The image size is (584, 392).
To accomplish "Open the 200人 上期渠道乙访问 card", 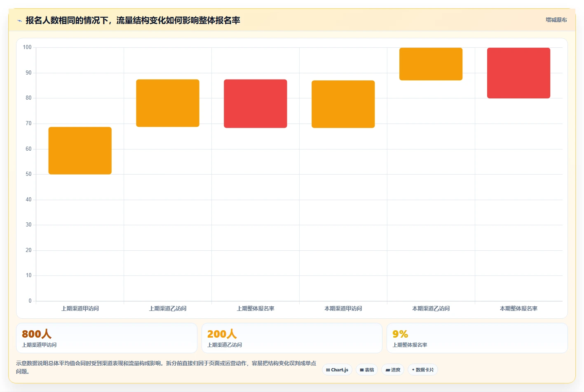I will point(292,338).
